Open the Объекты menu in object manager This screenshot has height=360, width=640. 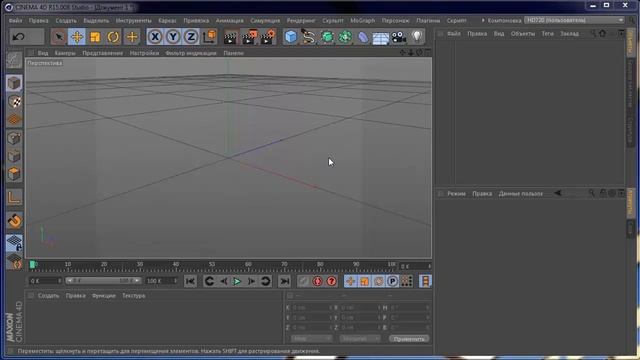coord(523,34)
